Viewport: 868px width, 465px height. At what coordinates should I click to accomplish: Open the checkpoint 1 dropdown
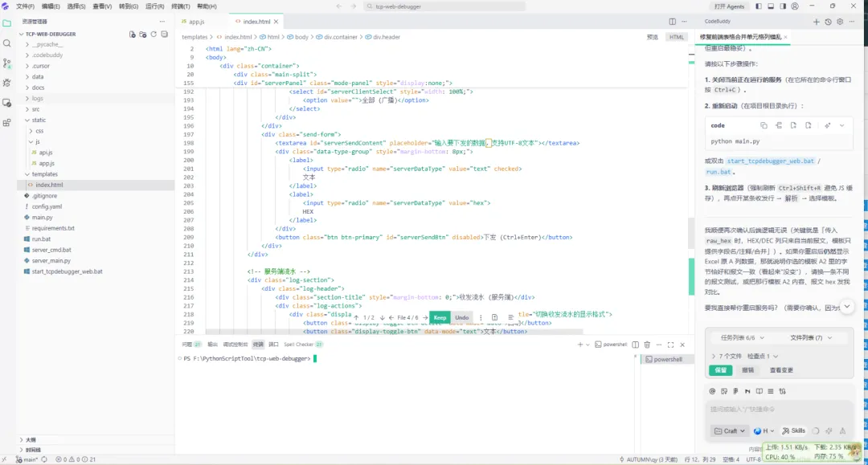coord(762,356)
